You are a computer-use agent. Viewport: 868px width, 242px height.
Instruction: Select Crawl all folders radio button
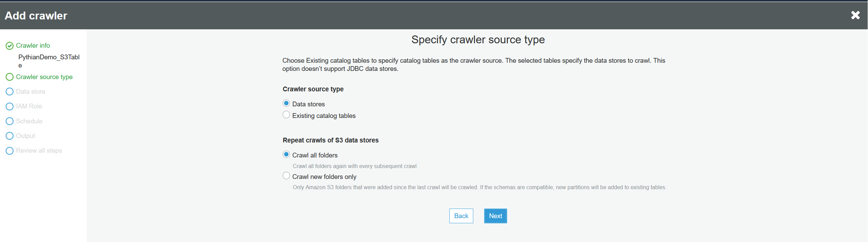(x=286, y=154)
